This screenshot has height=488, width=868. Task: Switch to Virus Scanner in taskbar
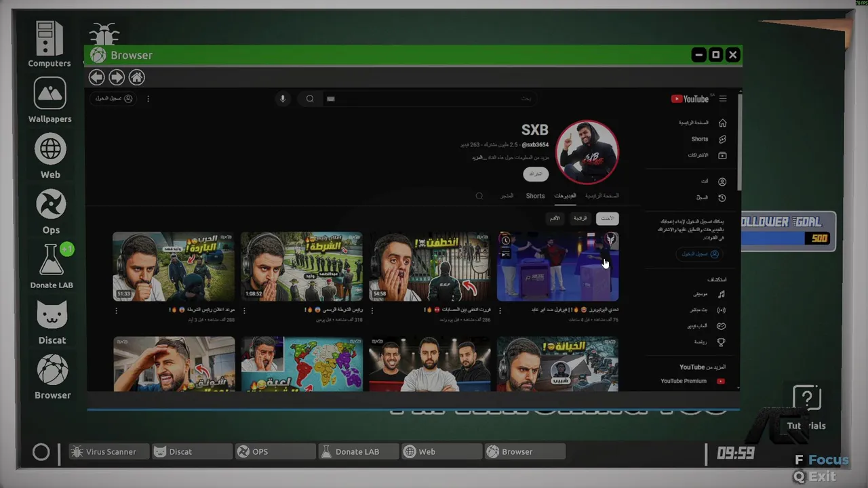[x=108, y=451]
